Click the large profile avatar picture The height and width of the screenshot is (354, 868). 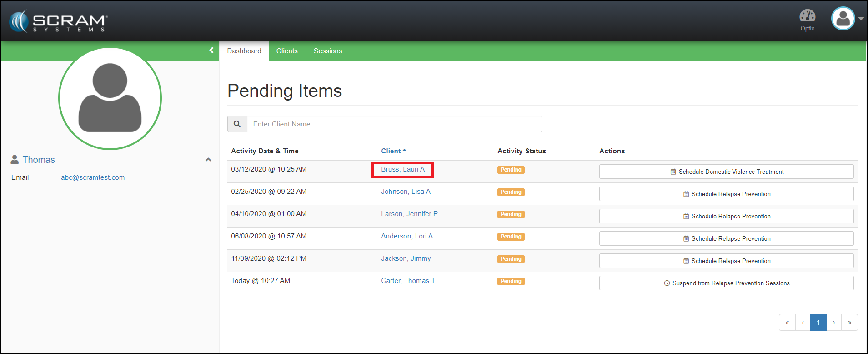[x=110, y=98]
